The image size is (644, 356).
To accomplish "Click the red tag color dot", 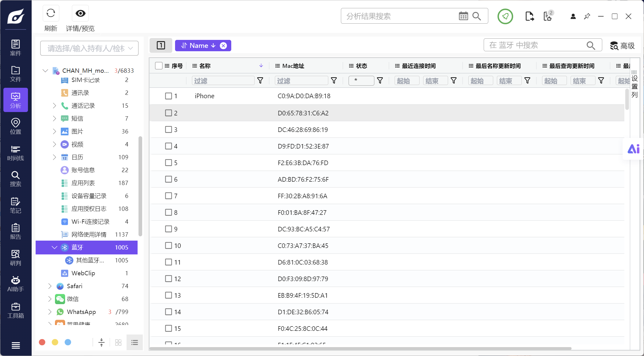I will pos(42,342).
